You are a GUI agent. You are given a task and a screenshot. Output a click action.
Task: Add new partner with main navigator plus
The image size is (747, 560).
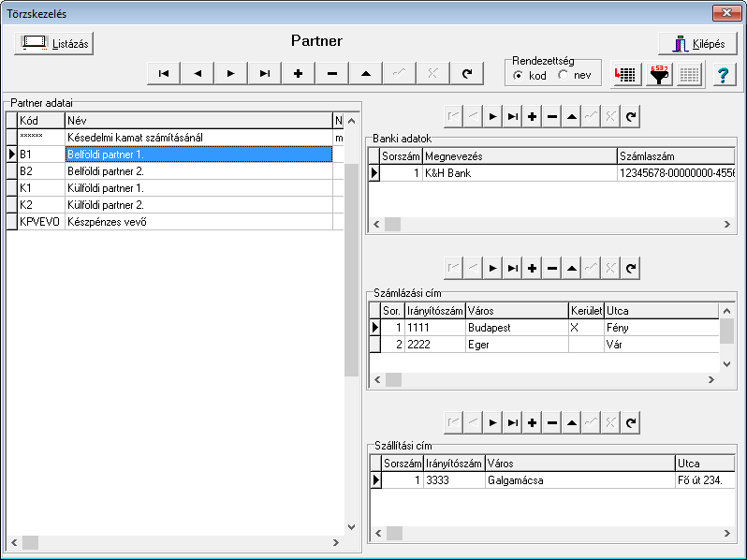[299, 73]
